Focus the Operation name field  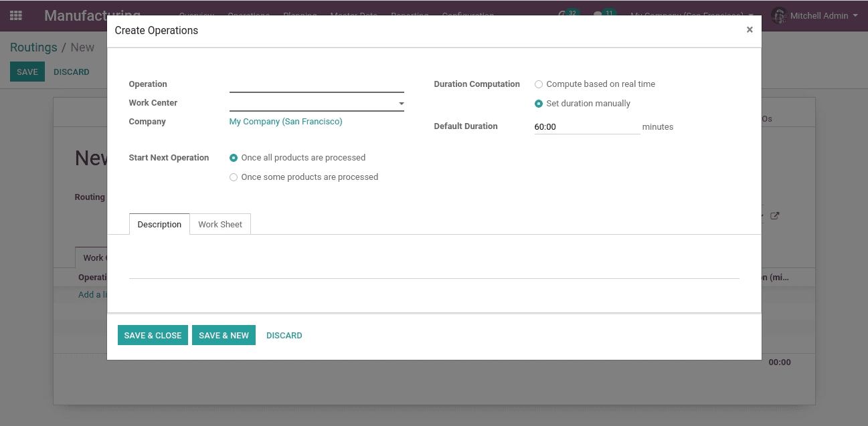pyautogui.click(x=317, y=84)
